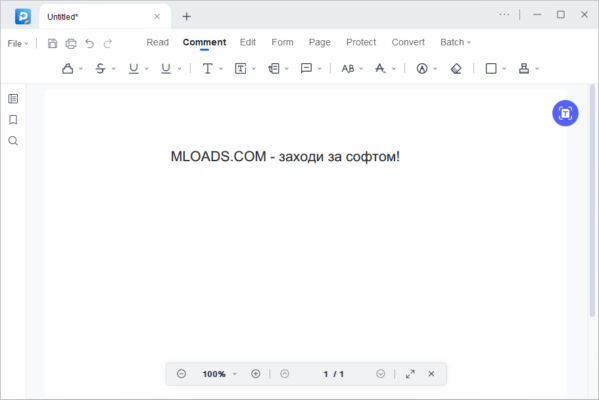The image size is (599, 400).
Task: Go to the next page
Action: (380, 374)
